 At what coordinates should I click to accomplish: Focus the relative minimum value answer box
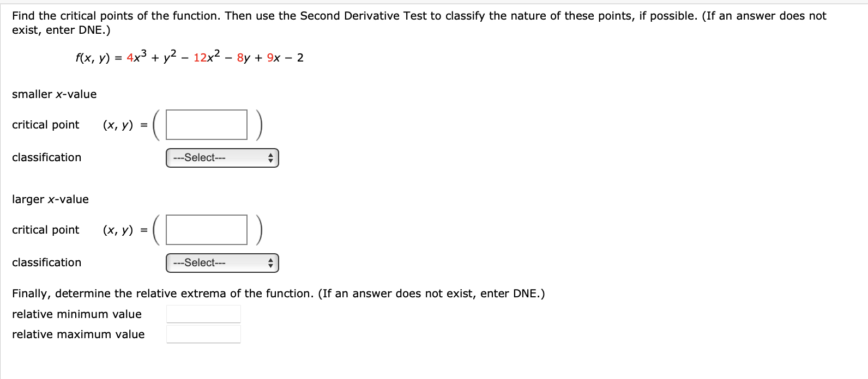(203, 313)
